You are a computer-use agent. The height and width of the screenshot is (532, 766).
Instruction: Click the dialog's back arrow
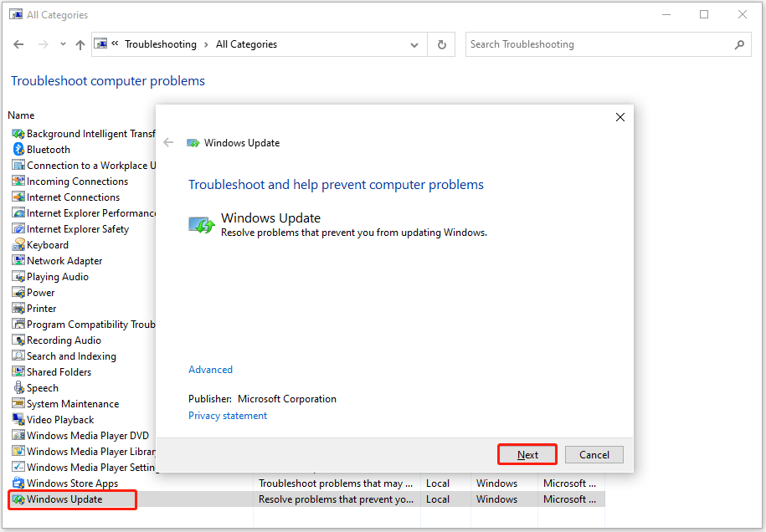168,142
